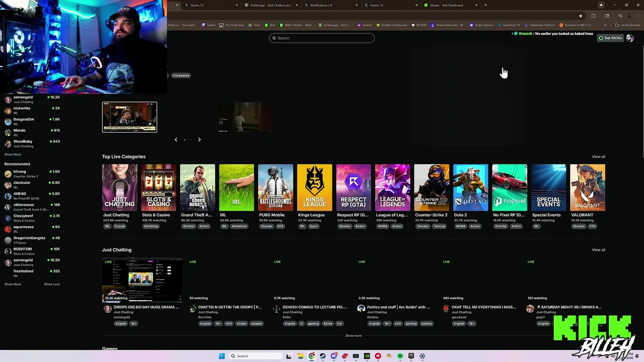View all Top Live Categories
The width and height of the screenshot is (644, 362).
pyautogui.click(x=598, y=157)
